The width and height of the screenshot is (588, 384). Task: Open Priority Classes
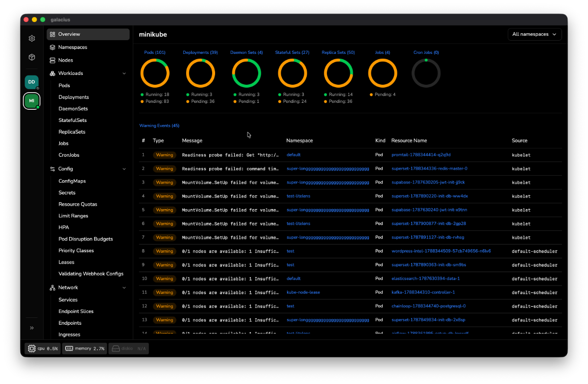[76, 251]
